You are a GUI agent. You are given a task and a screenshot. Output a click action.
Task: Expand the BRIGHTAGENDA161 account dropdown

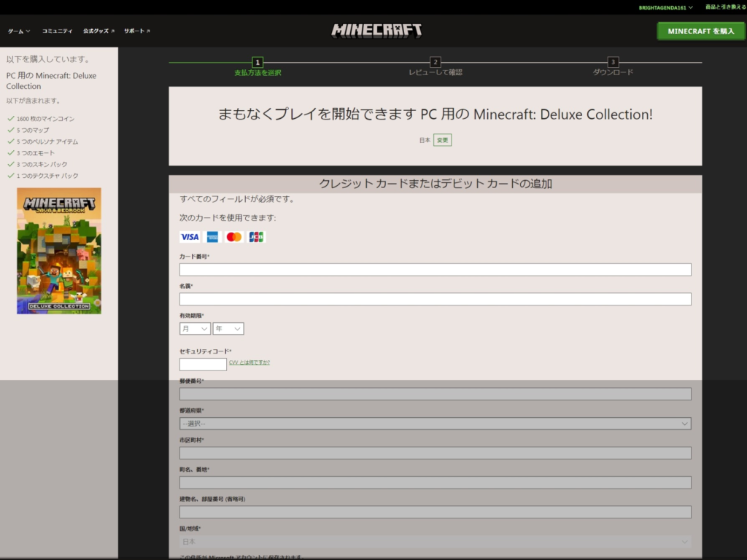665,7
